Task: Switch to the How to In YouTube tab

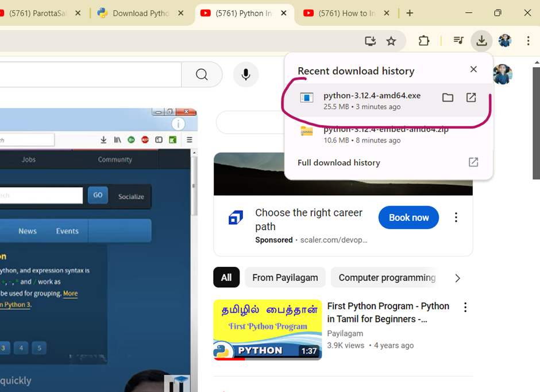Action: coord(347,13)
